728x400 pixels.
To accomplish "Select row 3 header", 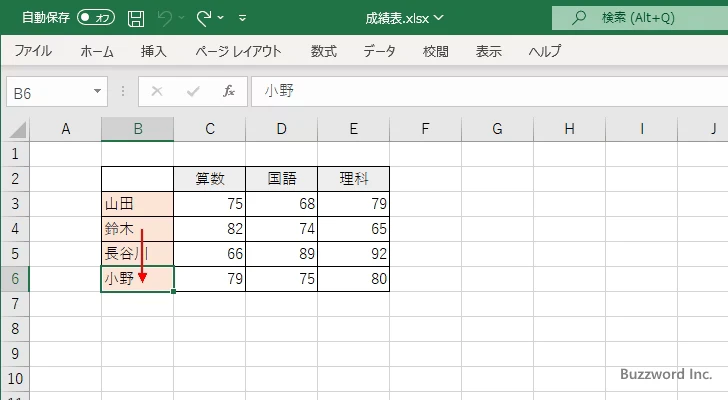I will click(14, 204).
